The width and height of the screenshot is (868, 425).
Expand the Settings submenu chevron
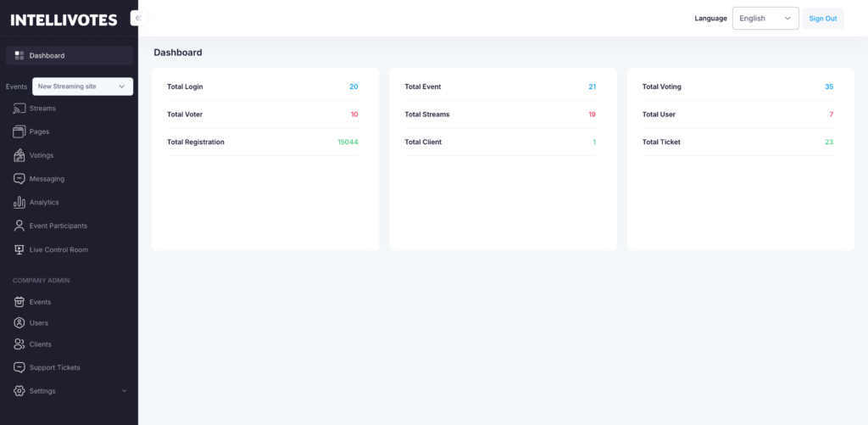(125, 391)
